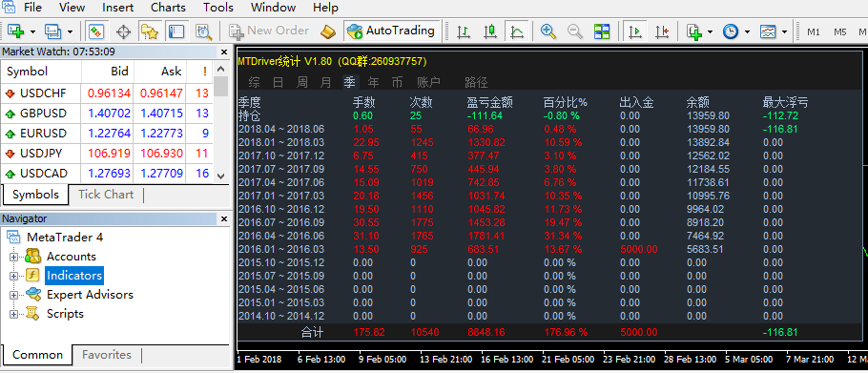
Task: Switch to bar chart view
Action: click(464, 31)
